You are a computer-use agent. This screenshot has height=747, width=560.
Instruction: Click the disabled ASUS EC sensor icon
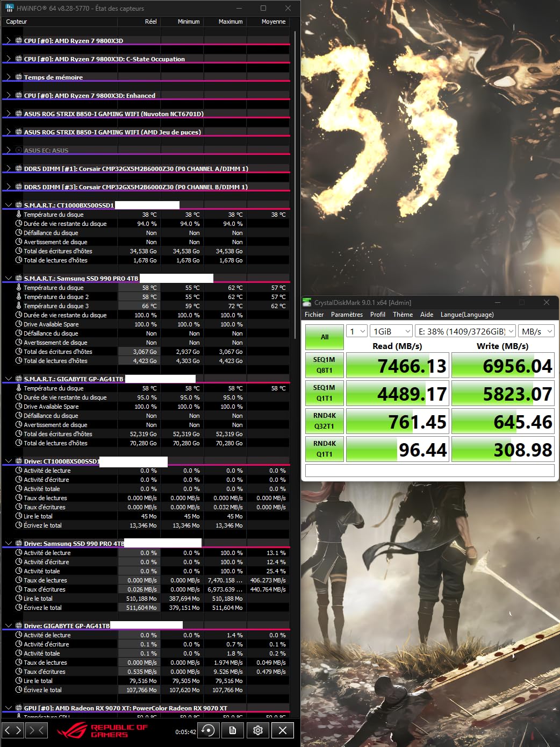pyautogui.click(x=19, y=151)
